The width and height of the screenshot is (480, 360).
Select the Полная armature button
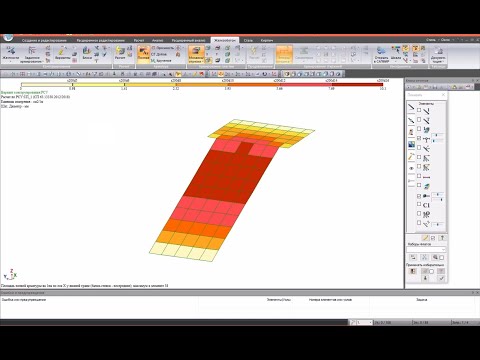click(x=143, y=53)
